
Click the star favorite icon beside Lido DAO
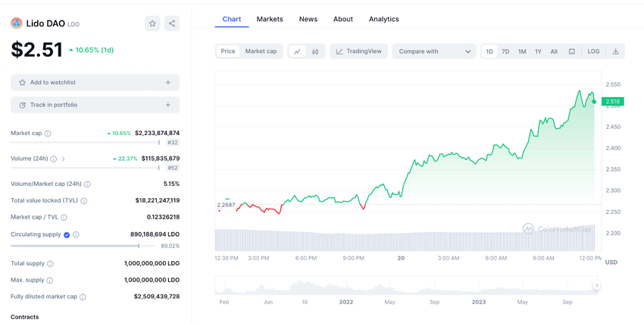coord(152,24)
